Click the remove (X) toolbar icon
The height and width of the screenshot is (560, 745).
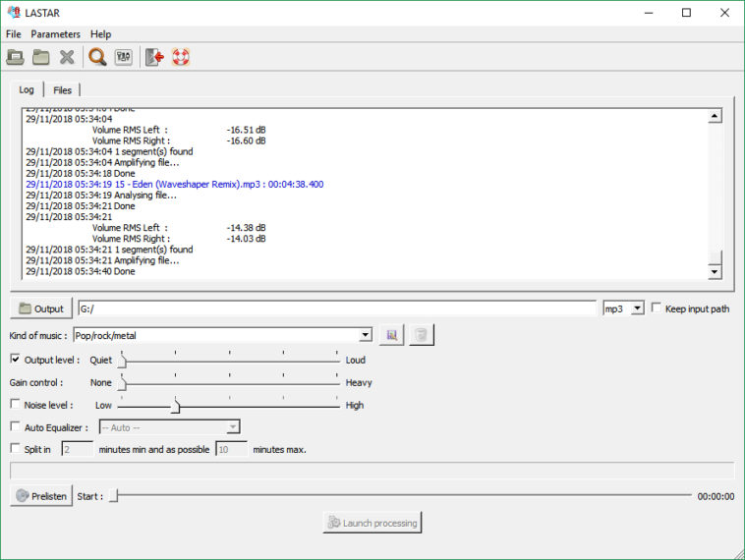click(x=67, y=57)
